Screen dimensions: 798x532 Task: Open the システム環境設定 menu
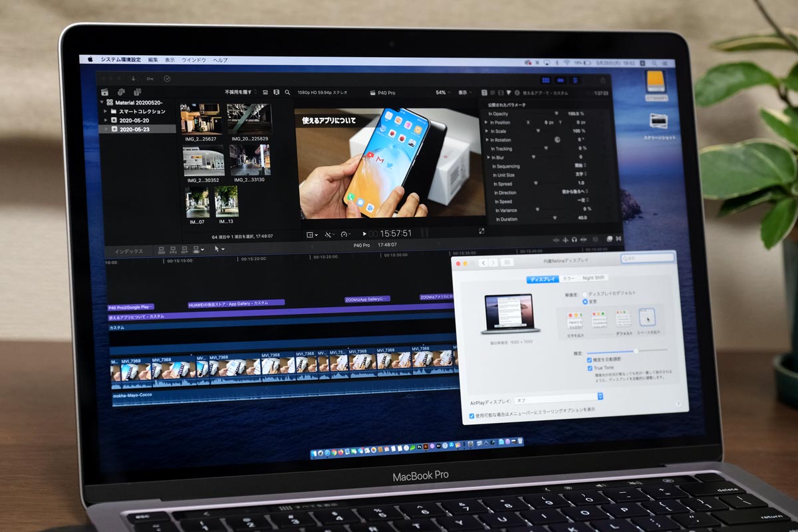(120, 59)
